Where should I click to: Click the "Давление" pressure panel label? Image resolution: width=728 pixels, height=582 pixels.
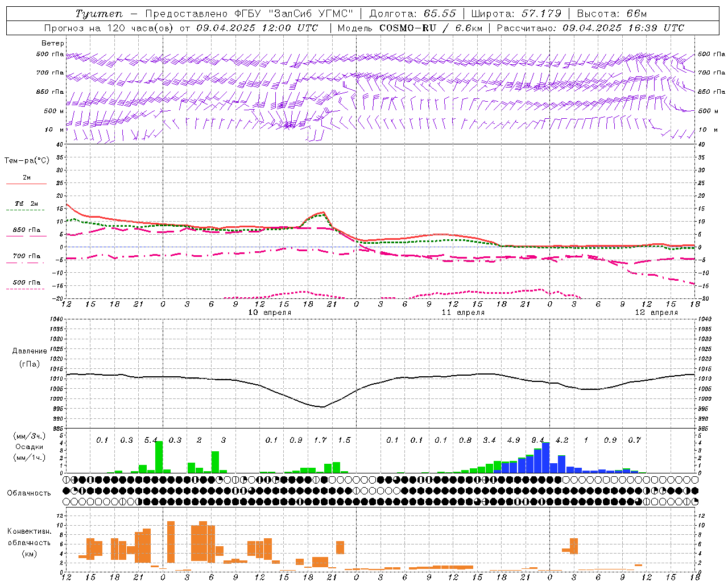pos(30,351)
